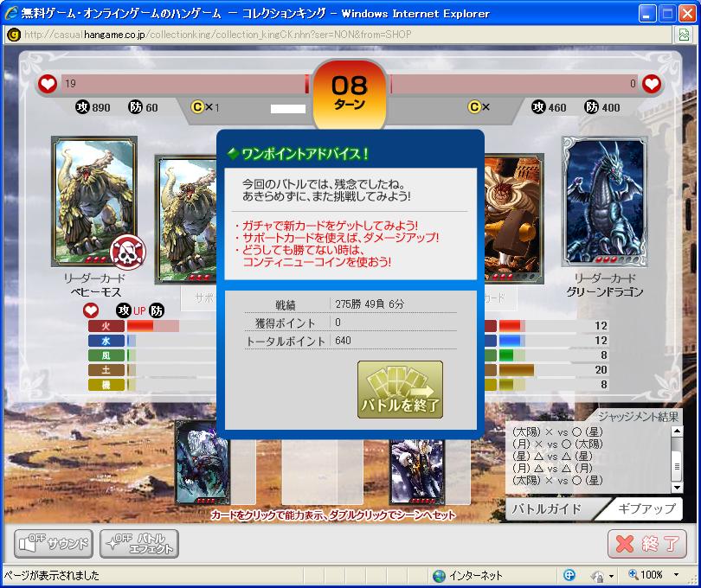The width and height of the screenshot is (701, 588).
Task: Click the バトルを終了 button
Action: [400, 390]
